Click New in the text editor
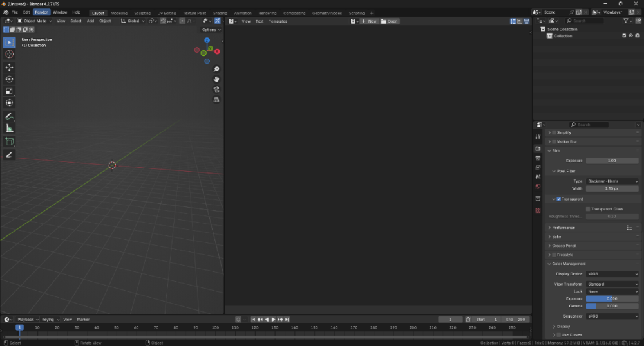This screenshot has height=346, width=644. [369, 21]
